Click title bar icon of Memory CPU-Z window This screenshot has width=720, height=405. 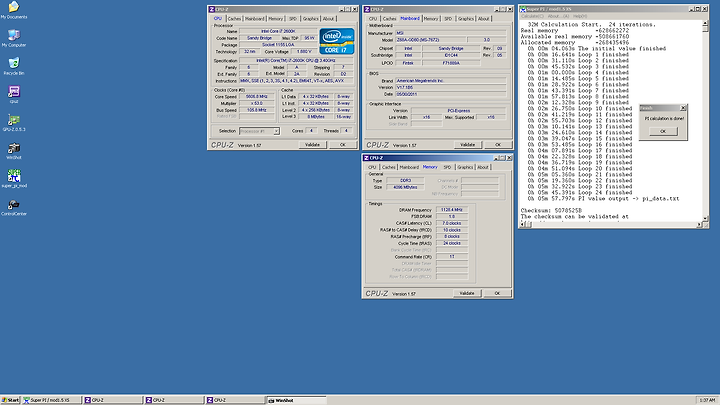[x=366, y=158]
